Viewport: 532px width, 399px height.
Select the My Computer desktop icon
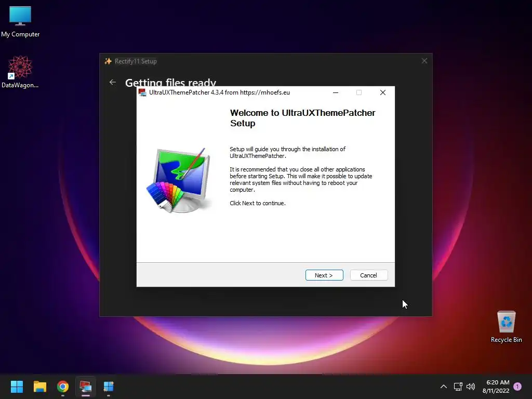pos(20,22)
